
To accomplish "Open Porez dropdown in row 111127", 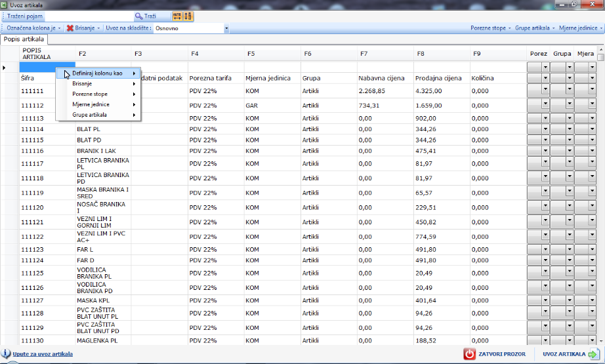I will [545, 300].
